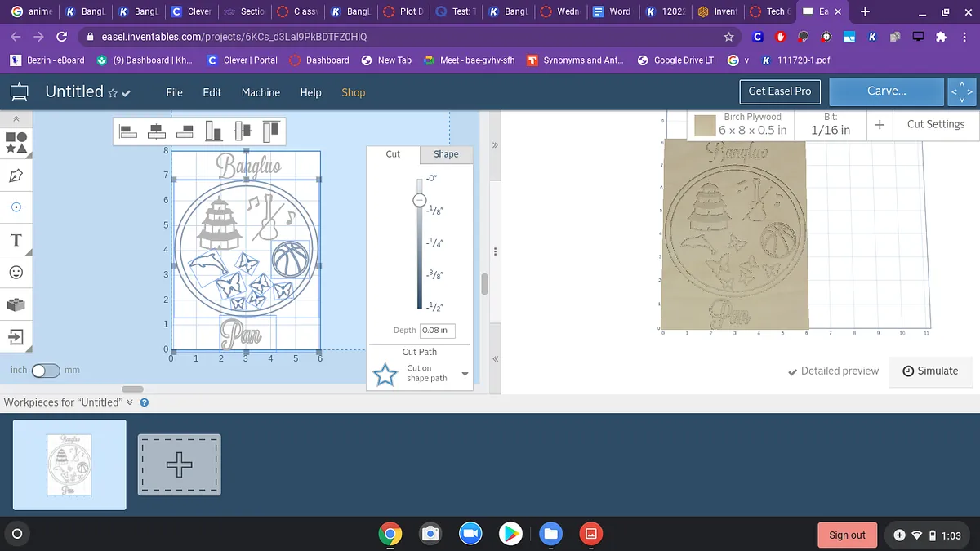Open Birch Plywood material settings
This screenshot has height=551, width=980.
coord(753,124)
